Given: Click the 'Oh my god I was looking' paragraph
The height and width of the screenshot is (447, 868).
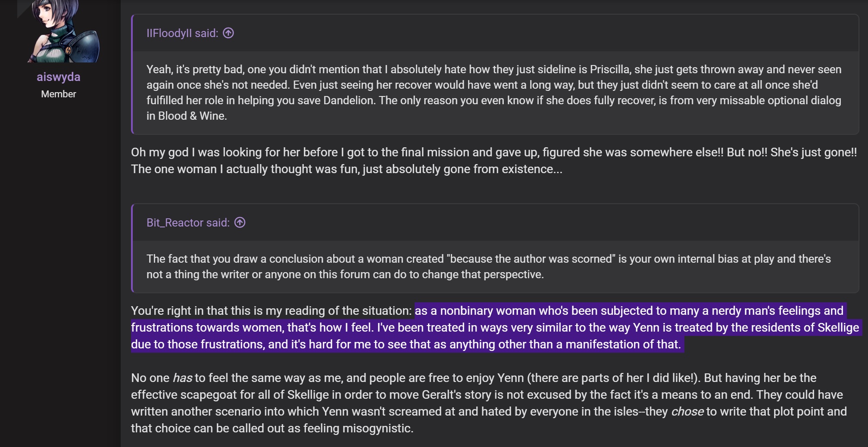Looking at the screenshot, I should (494, 161).
